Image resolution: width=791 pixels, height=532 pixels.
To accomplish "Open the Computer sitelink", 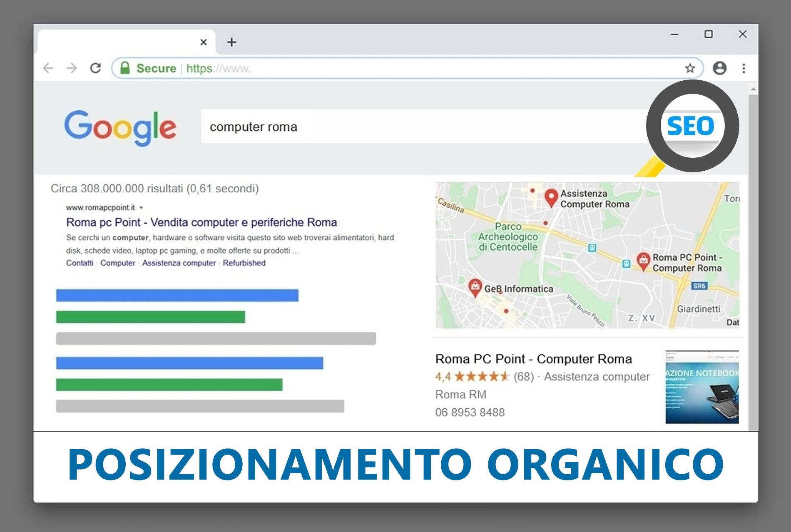I will pos(118,263).
